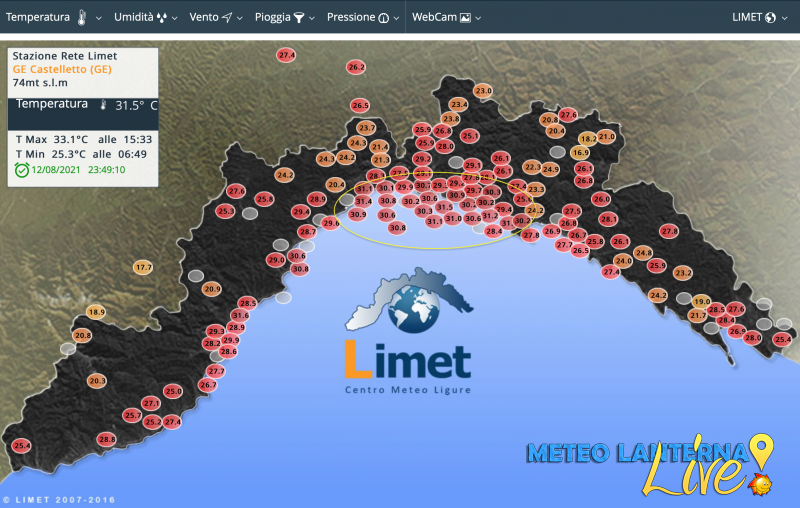Click the humidity droplets icon
800x508 pixels.
[162, 18]
